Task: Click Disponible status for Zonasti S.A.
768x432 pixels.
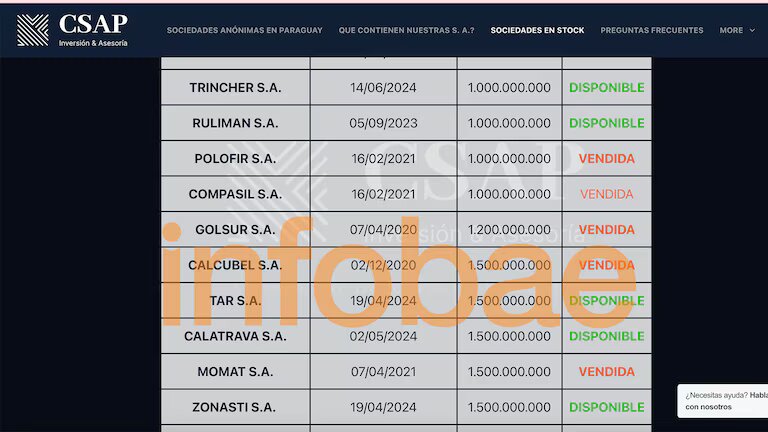Action: pos(606,407)
